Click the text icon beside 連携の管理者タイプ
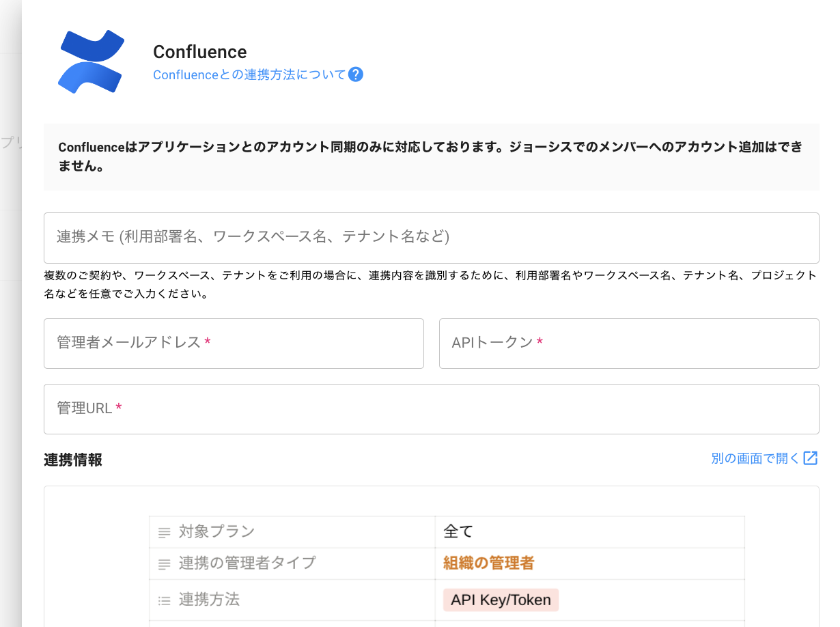Viewport: 840px width, 627px height. pyautogui.click(x=164, y=564)
